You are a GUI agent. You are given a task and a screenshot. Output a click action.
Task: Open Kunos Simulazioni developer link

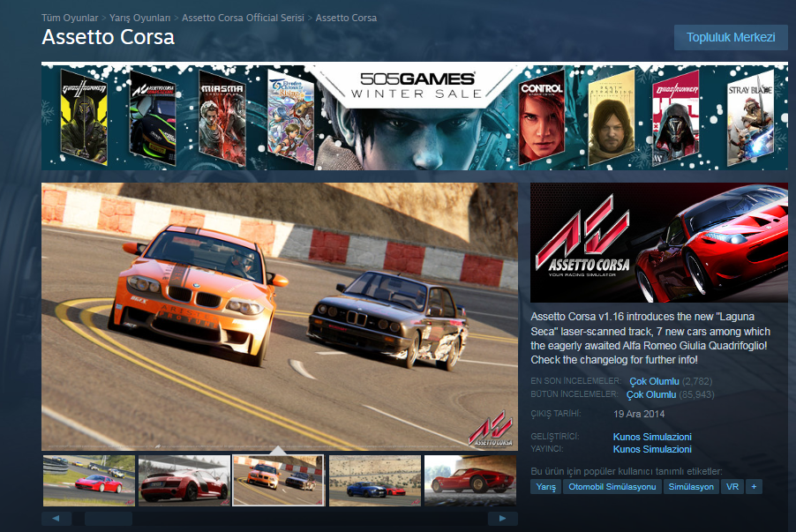tap(652, 437)
